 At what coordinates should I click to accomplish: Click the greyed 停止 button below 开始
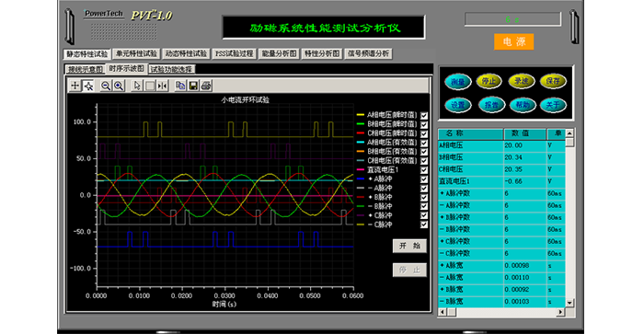coord(409,270)
